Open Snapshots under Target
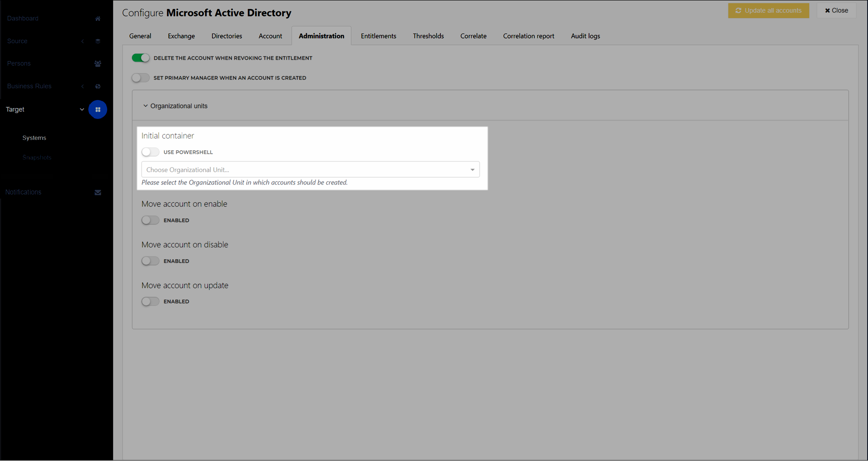 coord(37,157)
